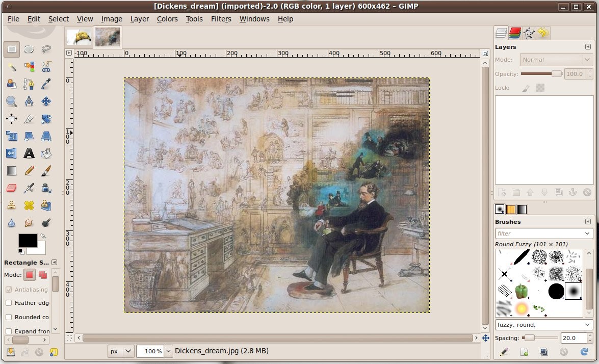The width and height of the screenshot is (599, 364).
Task: Set selection mode to add to selection
Action: tap(42, 275)
